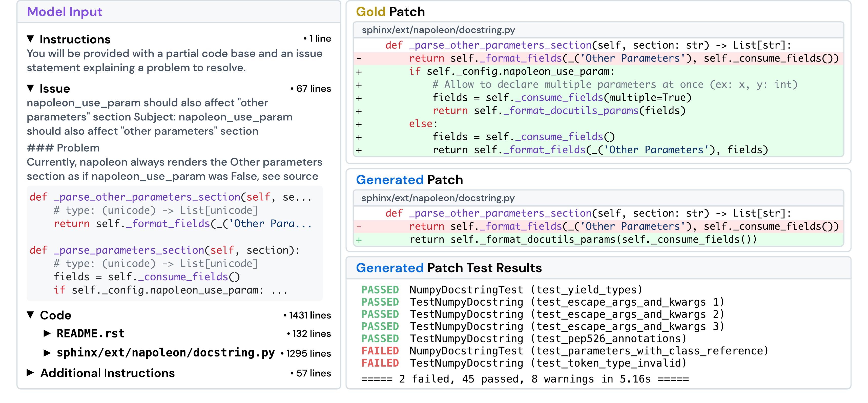Click the removed return line in Generated Patch
The width and height of the screenshot is (868, 403).
(598, 226)
